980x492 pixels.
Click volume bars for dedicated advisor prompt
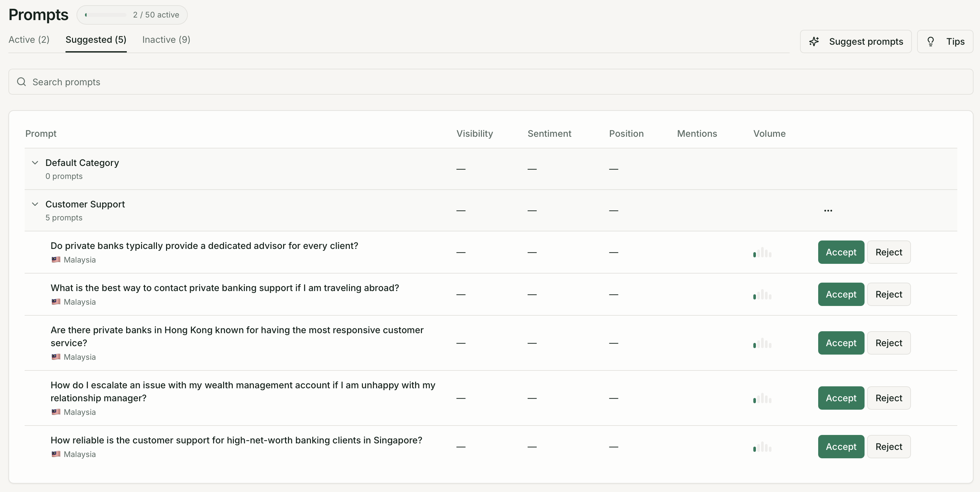click(762, 252)
